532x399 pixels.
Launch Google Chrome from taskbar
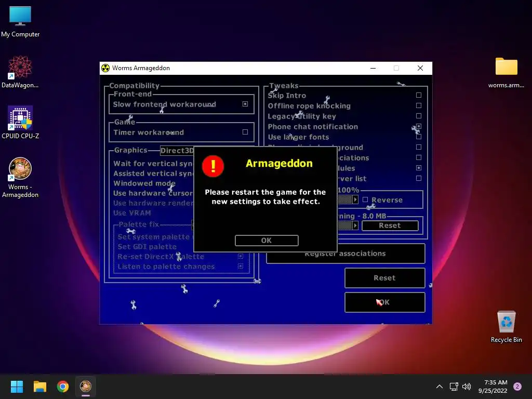coord(63,387)
